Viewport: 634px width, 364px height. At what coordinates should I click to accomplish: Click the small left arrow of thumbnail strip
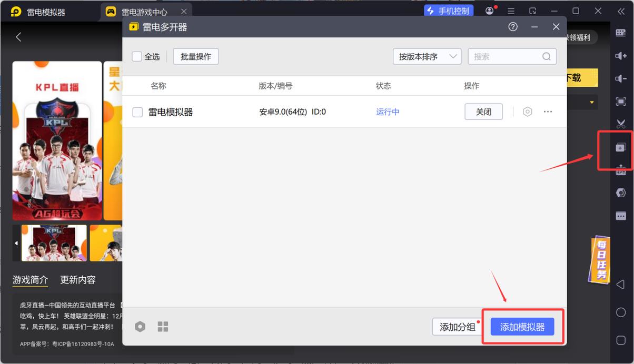[16, 243]
